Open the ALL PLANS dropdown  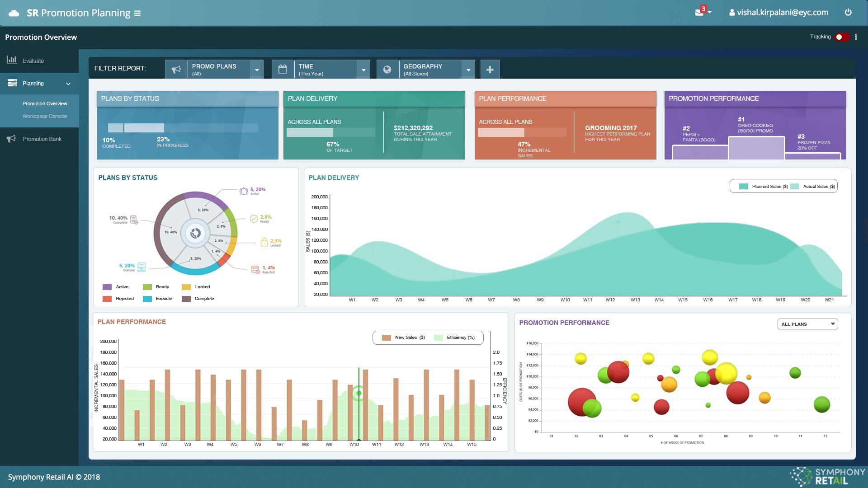807,324
